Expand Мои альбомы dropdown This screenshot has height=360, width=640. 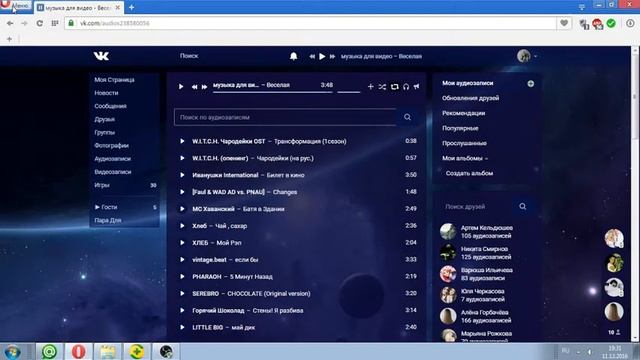[465, 158]
